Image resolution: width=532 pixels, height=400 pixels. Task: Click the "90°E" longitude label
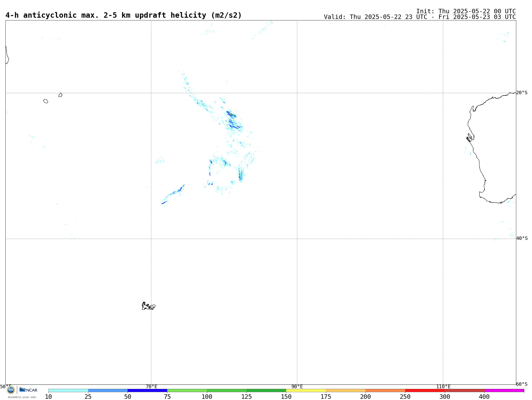(x=297, y=386)
